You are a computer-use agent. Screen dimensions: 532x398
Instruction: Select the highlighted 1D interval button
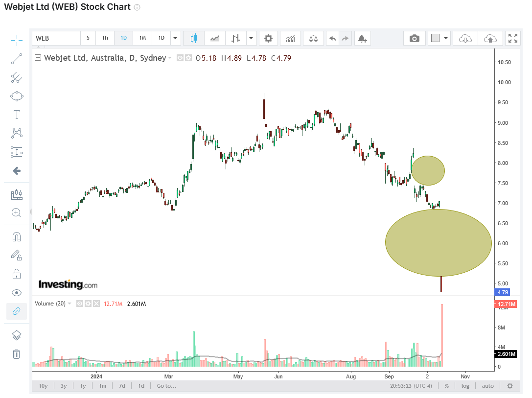tap(124, 38)
